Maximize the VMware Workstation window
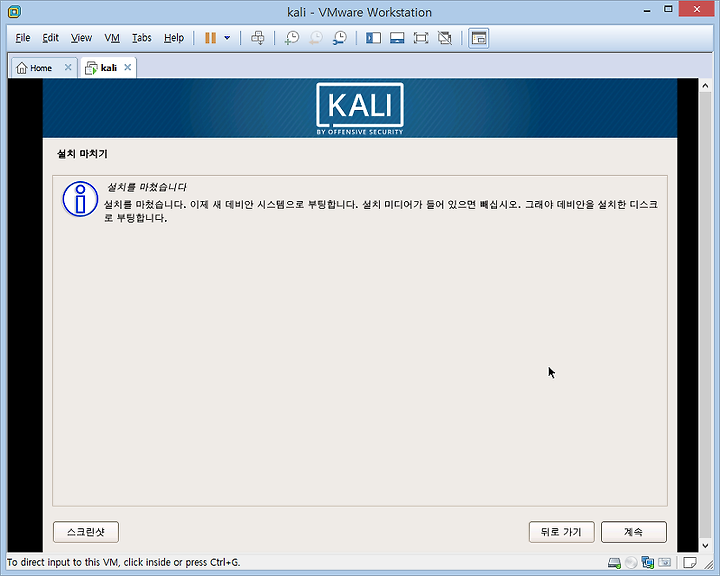The width and height of the screenshot is (720, 576). (668, 9)
